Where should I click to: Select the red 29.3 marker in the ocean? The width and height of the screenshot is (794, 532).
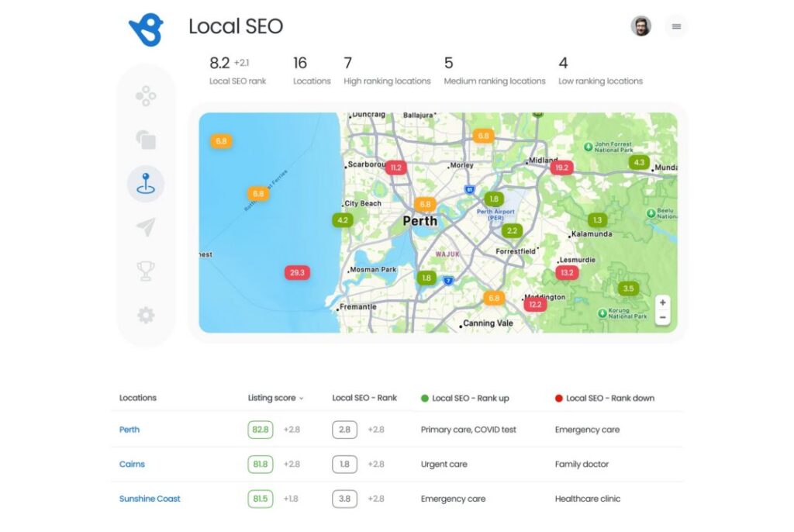click(x=297, y=272)
